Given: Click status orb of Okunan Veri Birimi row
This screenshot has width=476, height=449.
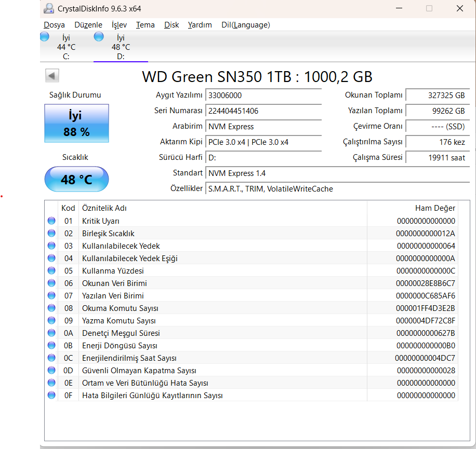Looking at the screenshot, I should pyautogui.click(x=51, y=283).
